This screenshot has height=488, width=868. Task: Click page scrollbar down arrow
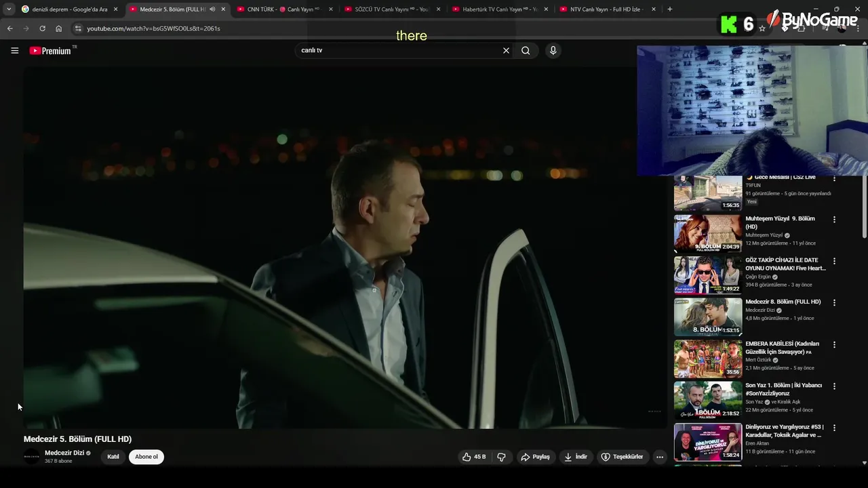point(864,463)
